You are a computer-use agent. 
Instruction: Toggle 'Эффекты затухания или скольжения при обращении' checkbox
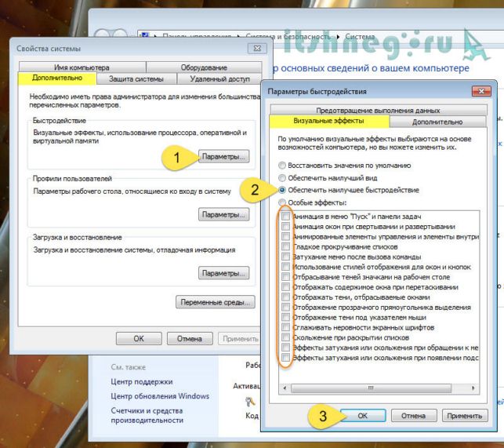tap(285, 348)
